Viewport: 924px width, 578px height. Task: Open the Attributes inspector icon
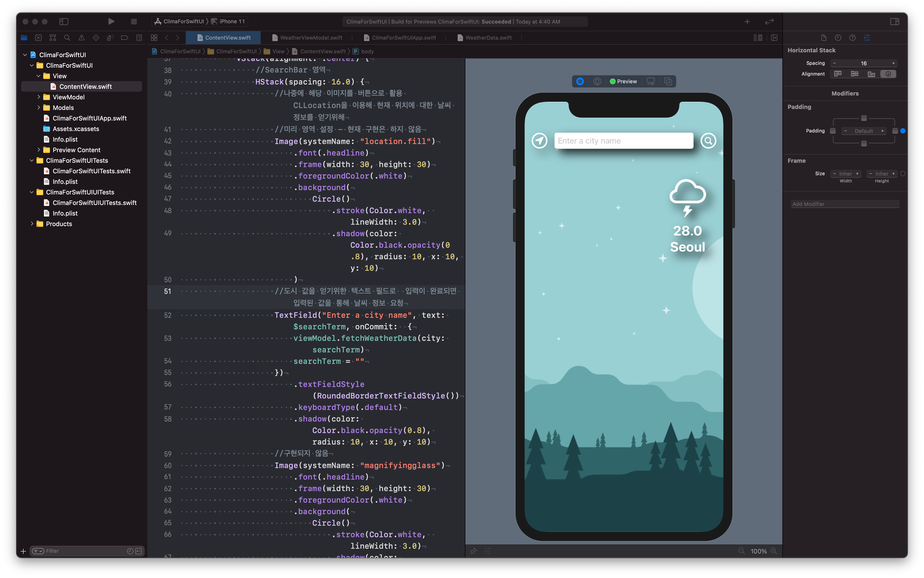(x=867, y=37)
